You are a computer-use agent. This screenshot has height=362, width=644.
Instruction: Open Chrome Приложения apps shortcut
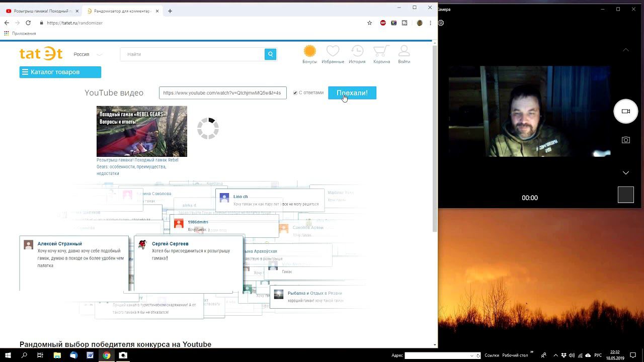coord(20,33)
